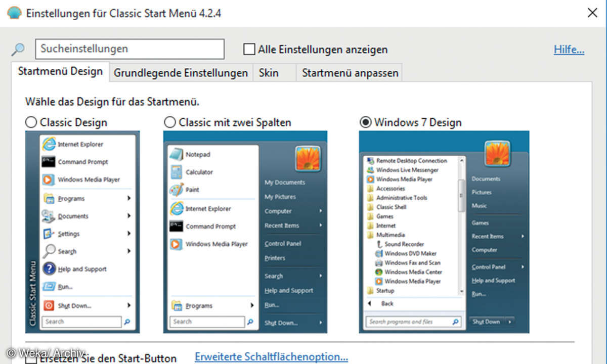Click the Documents icon in Classic Design preview
The width and height of the screenshot is (607, 364).
(x=49, y=216)
